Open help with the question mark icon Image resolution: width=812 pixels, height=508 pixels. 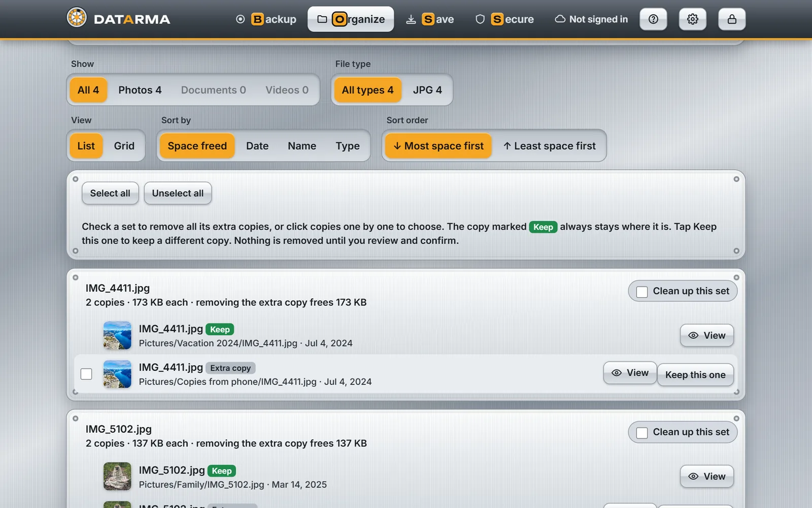[653, 19]
